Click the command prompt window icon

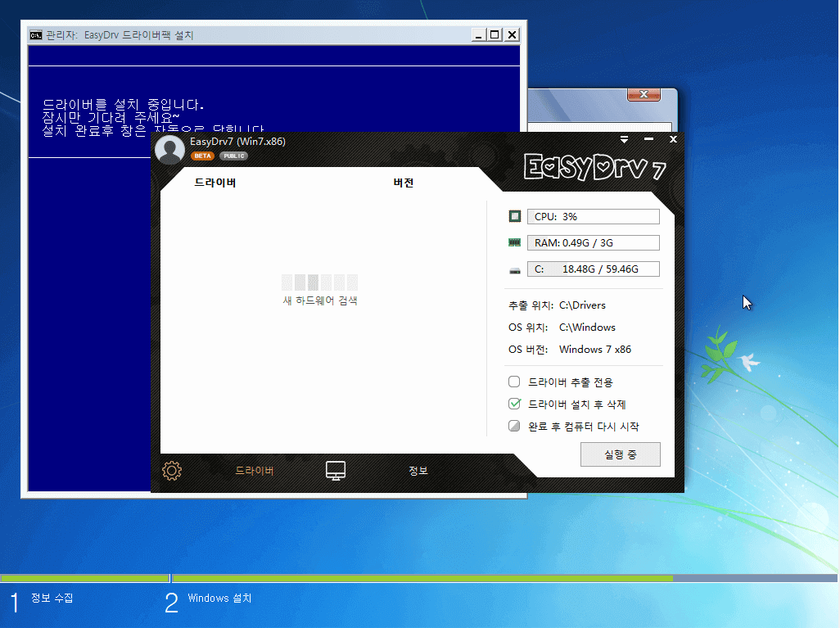point(36,35)
